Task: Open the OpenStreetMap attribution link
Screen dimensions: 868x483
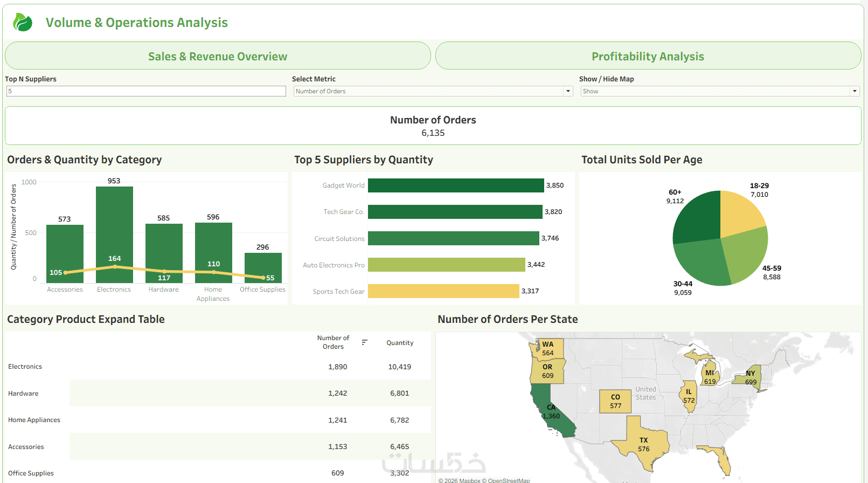Action: (x=509, y=480)
